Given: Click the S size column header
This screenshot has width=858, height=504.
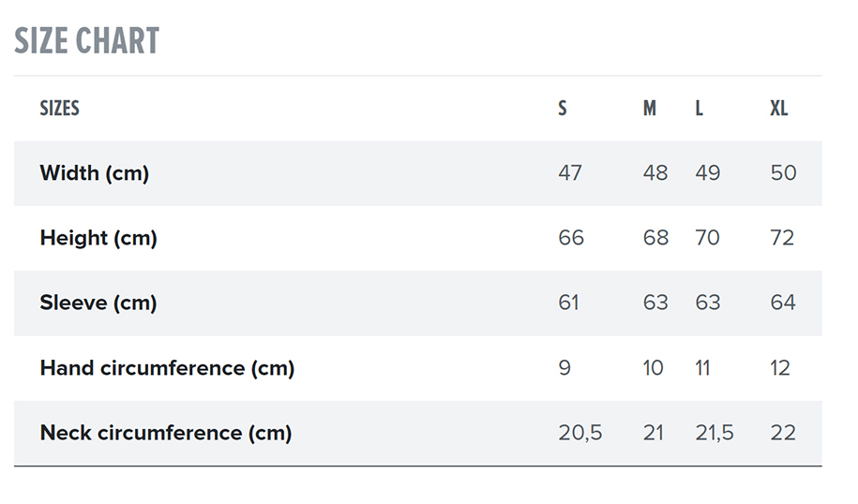Looking at the screenshot, I should point(563,109).
